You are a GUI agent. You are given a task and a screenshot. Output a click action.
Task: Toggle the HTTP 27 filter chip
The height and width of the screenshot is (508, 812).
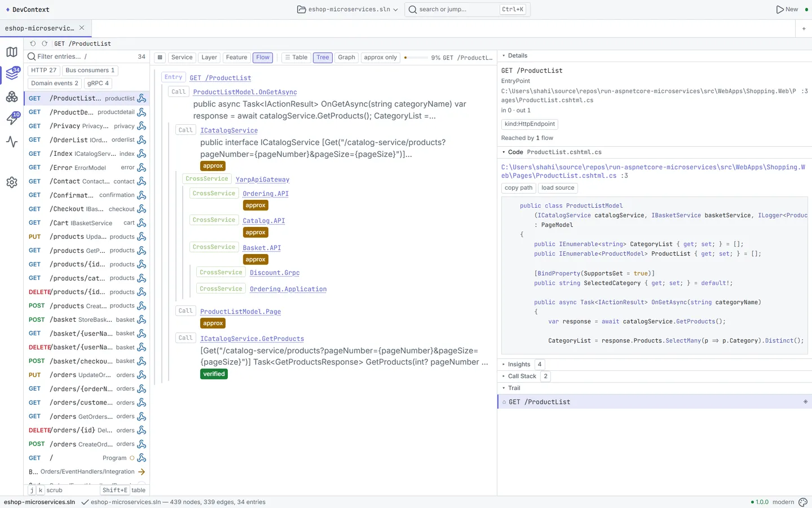pyautogui.click(x=43, y=71)
